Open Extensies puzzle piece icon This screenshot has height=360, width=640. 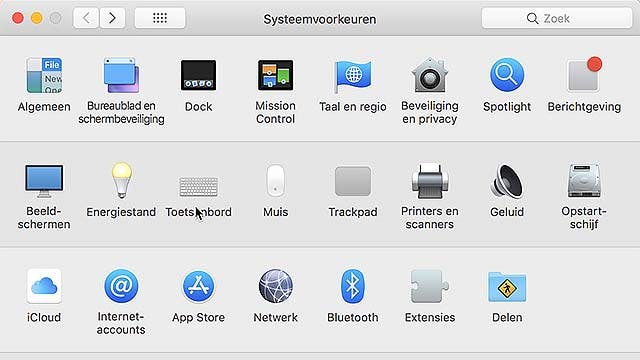[x=430, y=286]
